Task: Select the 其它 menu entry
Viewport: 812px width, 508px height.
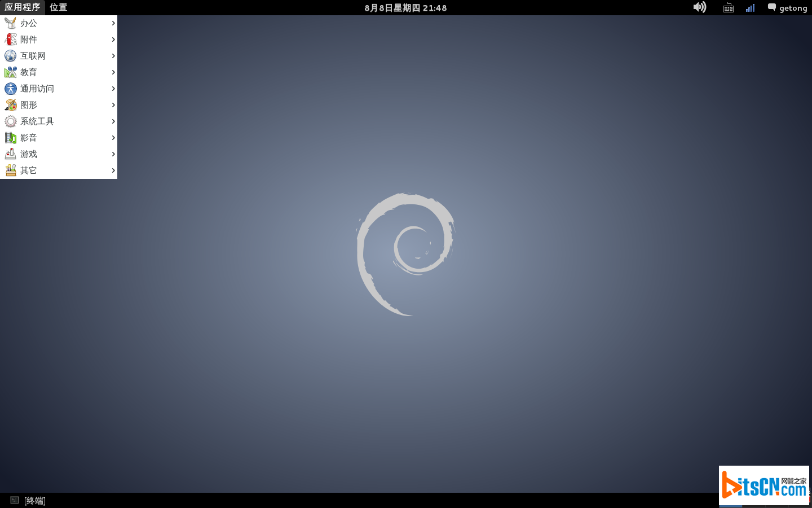Action: [59, 170]
